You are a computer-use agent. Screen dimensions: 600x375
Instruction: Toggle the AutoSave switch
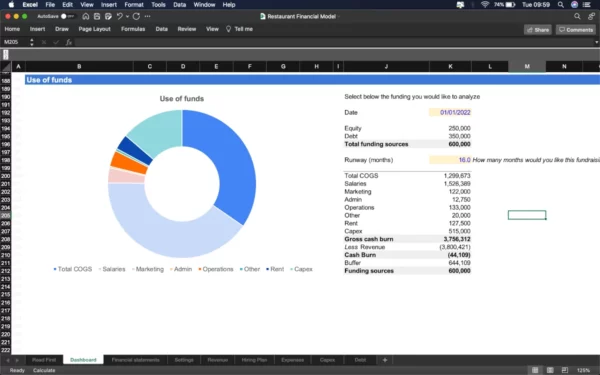[x=67, y=16]
